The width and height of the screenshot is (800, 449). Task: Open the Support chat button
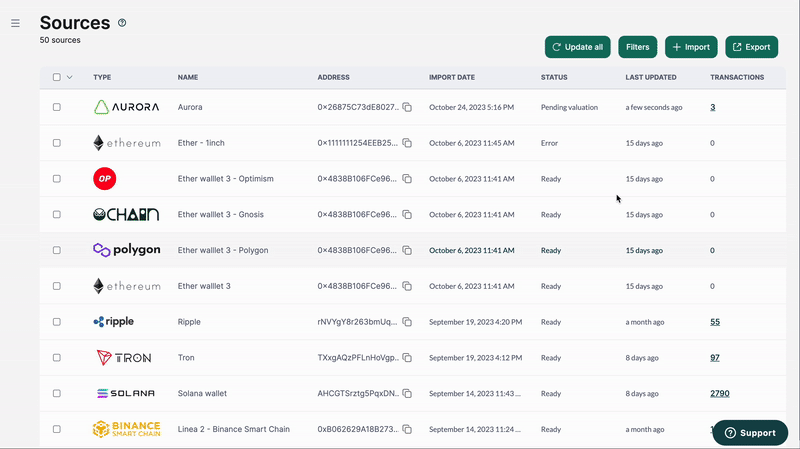(751, 433)
